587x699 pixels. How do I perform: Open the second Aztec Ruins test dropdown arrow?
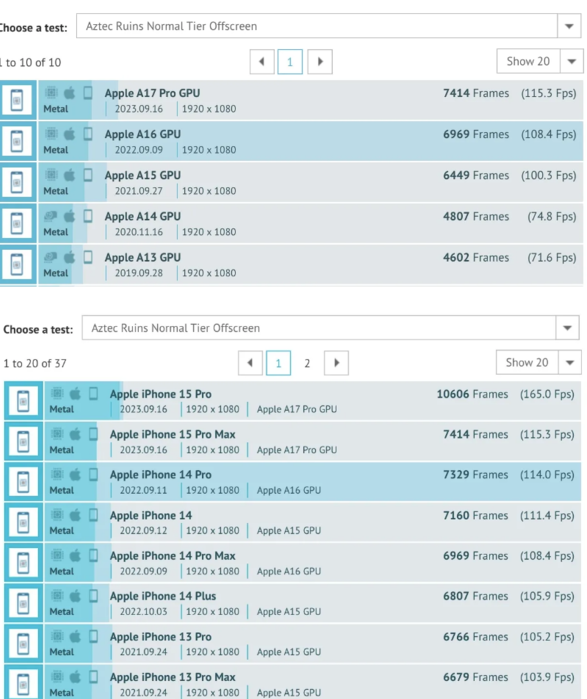click(567, 328)
